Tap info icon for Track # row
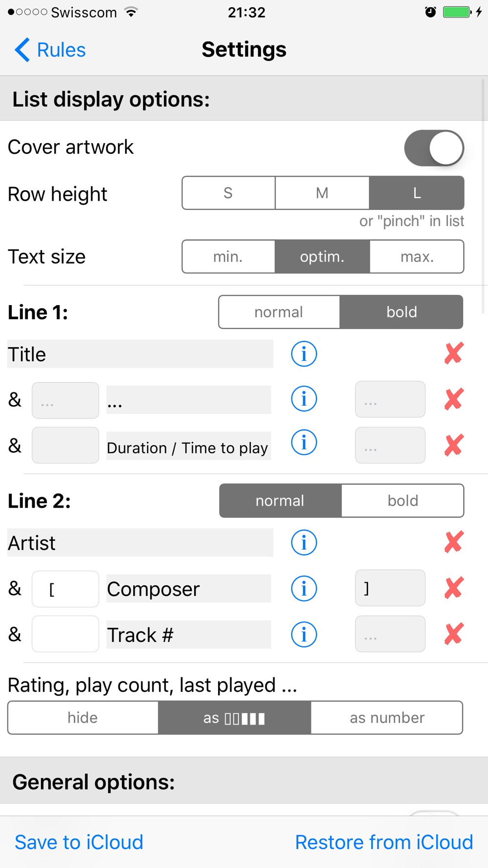The height and width of the screenshot is (868, 488). 304,635
